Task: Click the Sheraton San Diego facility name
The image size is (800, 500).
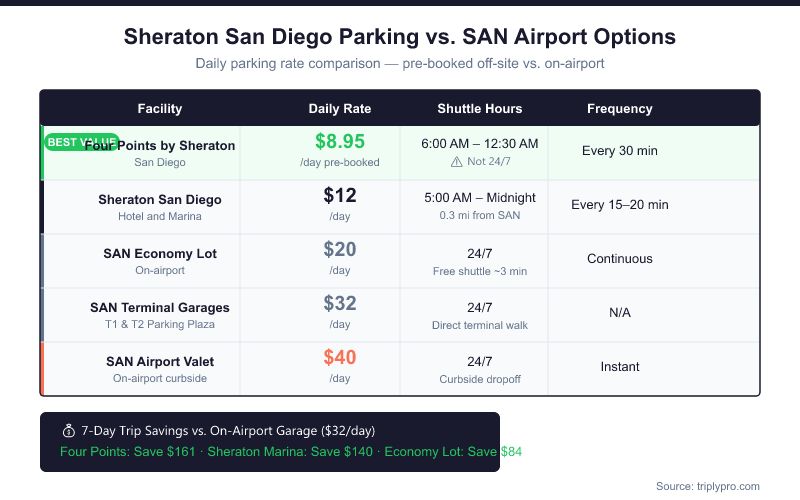Action: point(160,199)
